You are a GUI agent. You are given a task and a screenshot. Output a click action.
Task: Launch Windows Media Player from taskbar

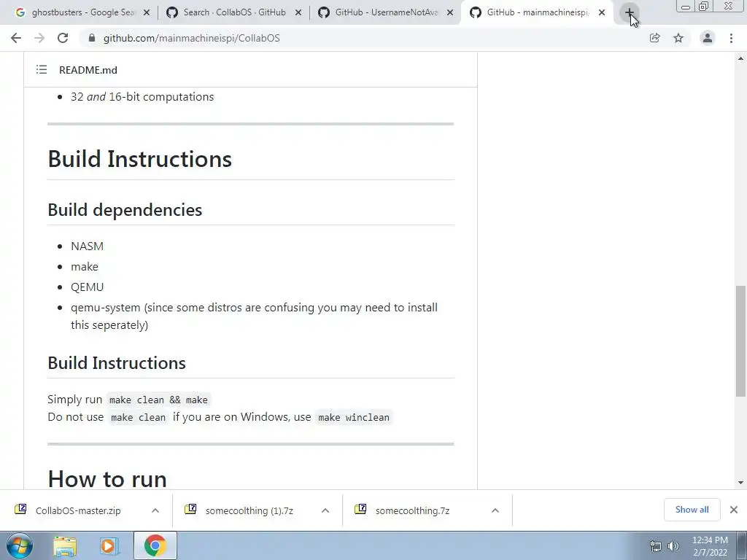[x=109, y=546]
